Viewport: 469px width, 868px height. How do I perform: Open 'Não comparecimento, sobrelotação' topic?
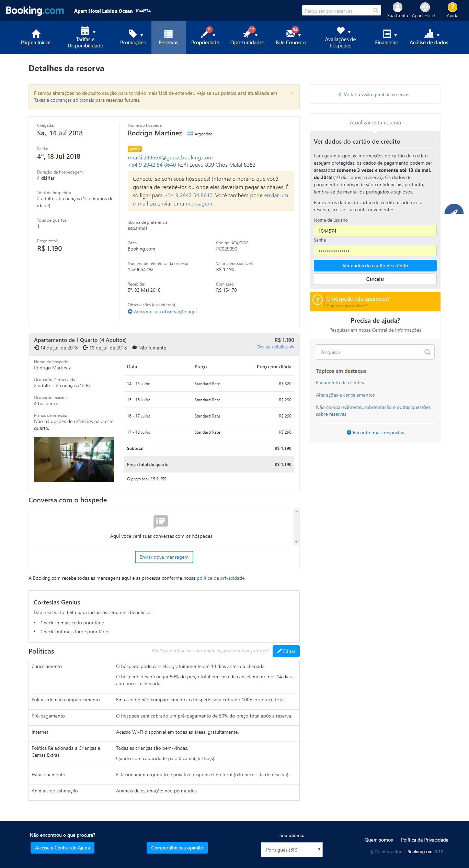pos(373,411)
